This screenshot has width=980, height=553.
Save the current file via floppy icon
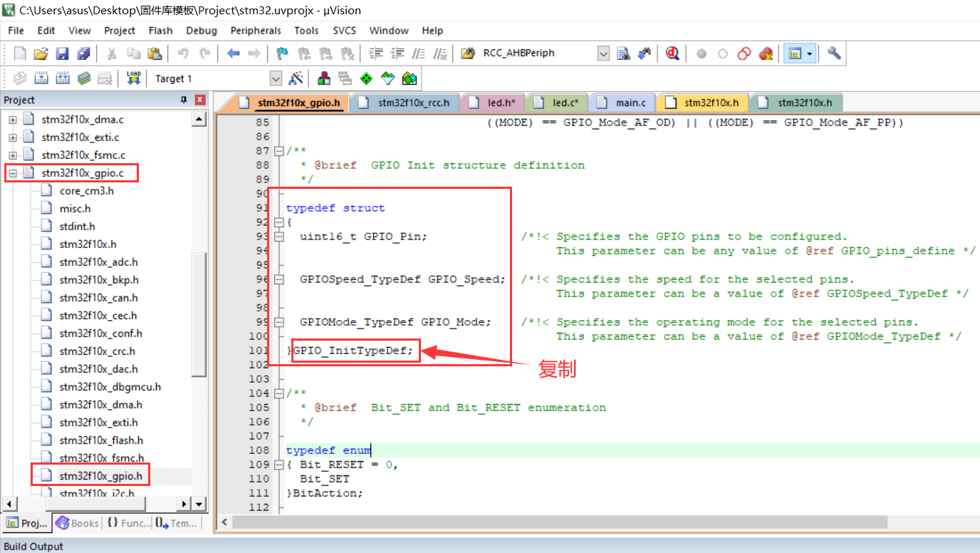62,53
